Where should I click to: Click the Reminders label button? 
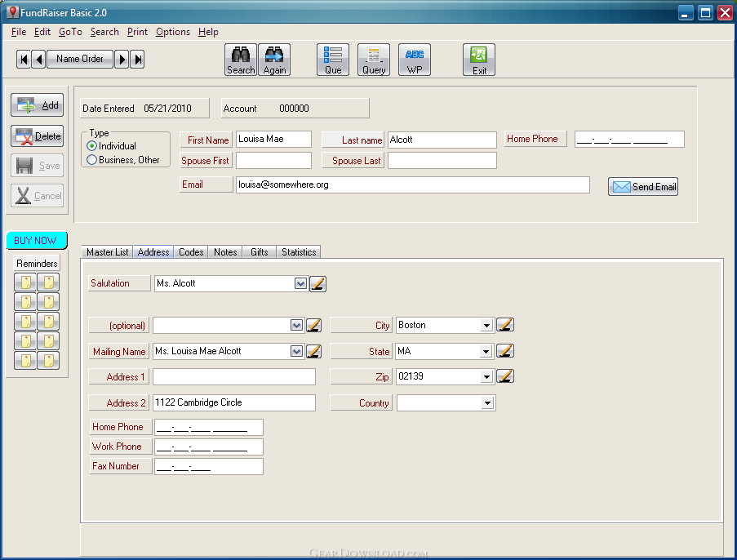(x=37, y=264)
